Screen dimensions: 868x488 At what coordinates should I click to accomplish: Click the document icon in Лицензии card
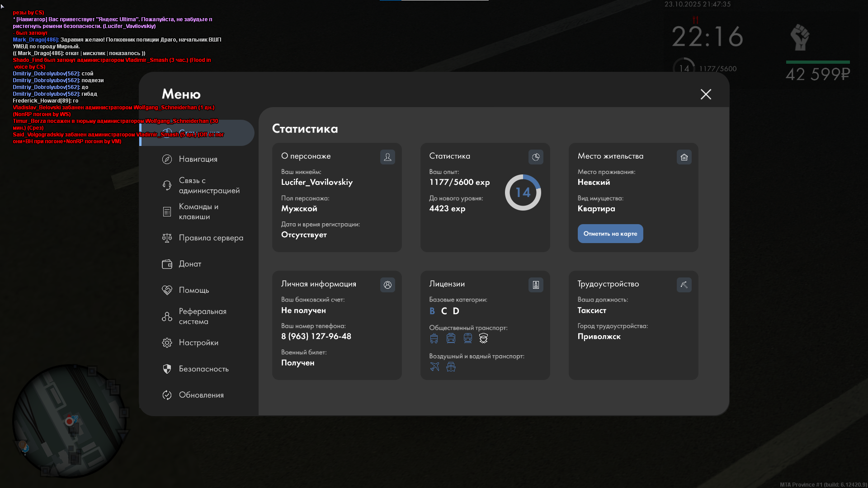[x=536, y=285]
